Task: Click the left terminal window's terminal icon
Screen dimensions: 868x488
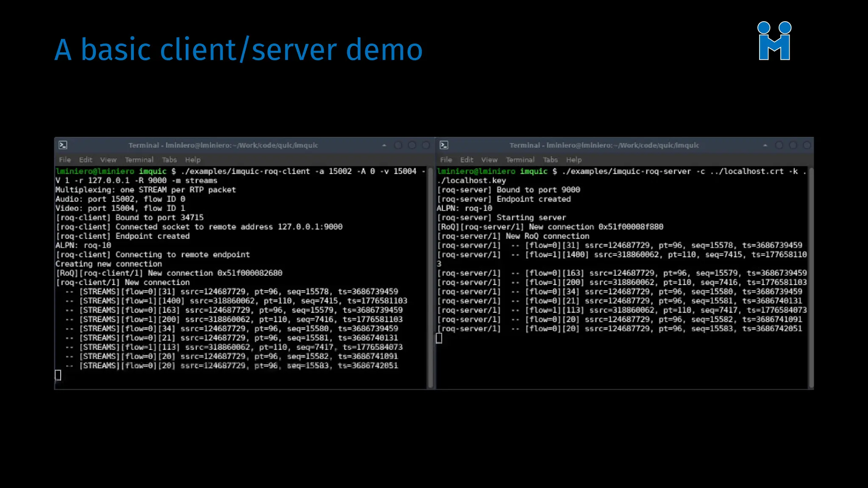Action: [63, 145]
